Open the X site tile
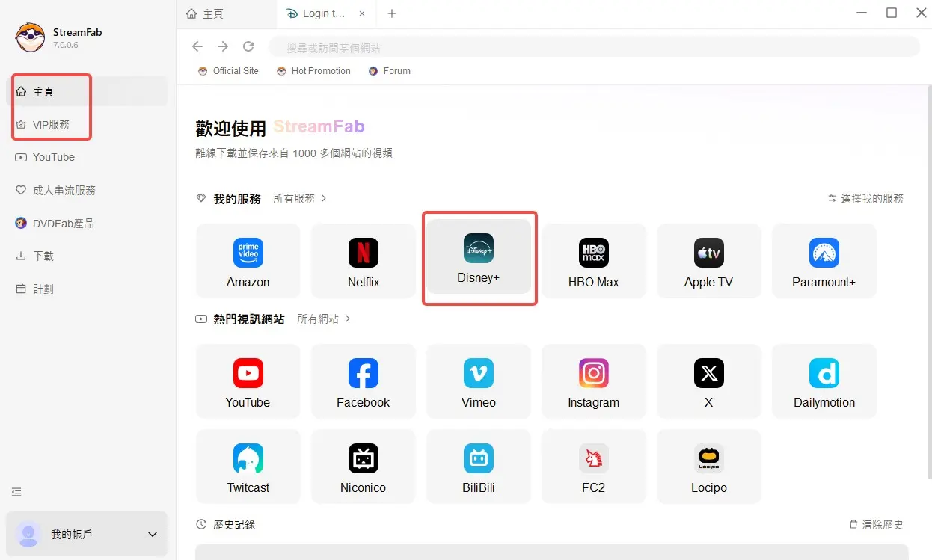The image size is (932, 560). pyautogui.click(x=709, y=381)
